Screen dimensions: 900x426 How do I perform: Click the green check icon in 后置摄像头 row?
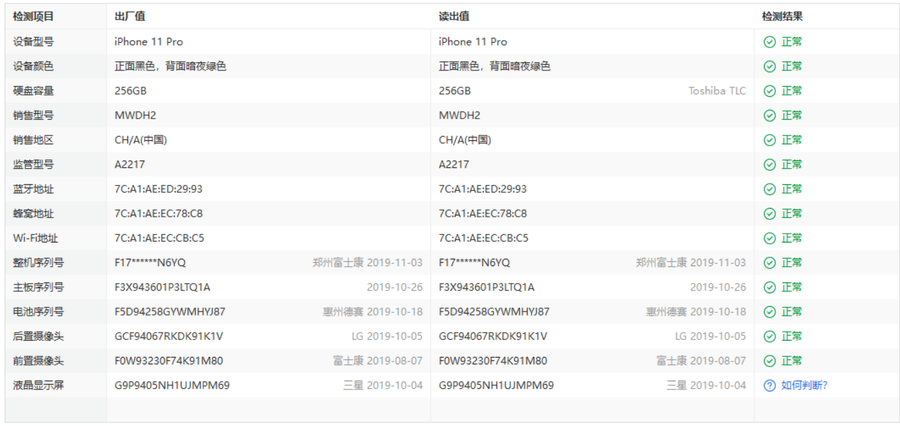tap(769, 336)
